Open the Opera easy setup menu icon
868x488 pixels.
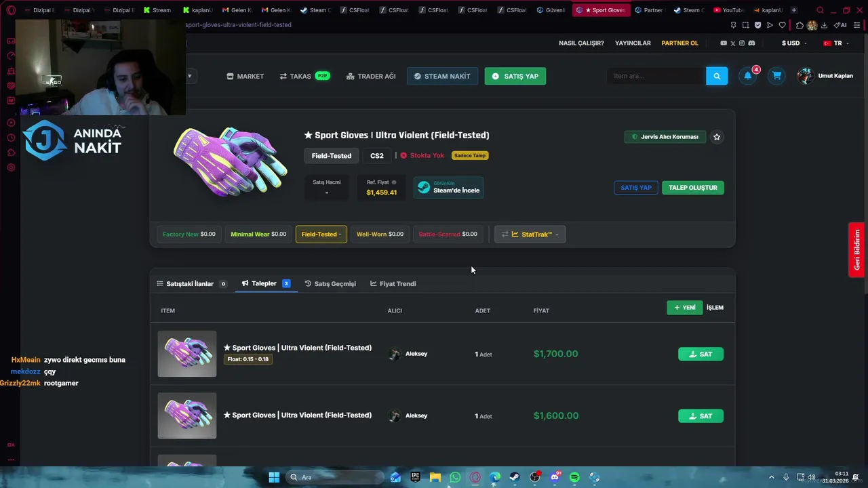[857, 25]
